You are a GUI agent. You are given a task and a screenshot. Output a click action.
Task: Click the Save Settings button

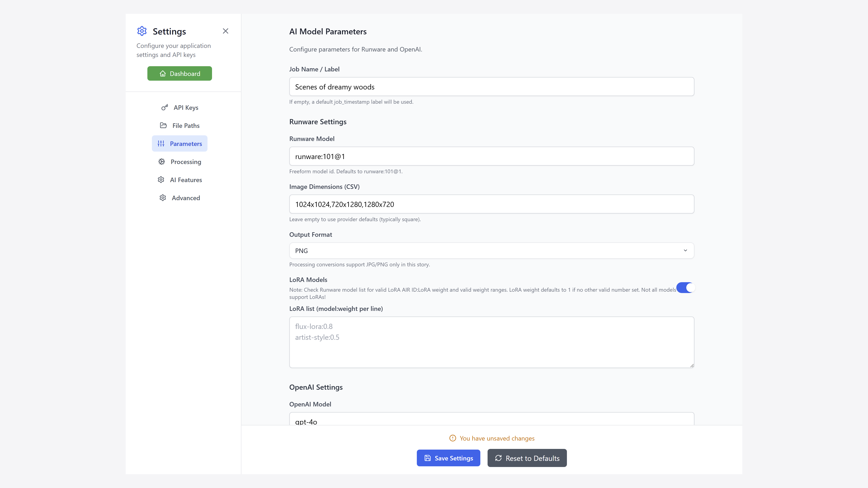tap(448, 458)
